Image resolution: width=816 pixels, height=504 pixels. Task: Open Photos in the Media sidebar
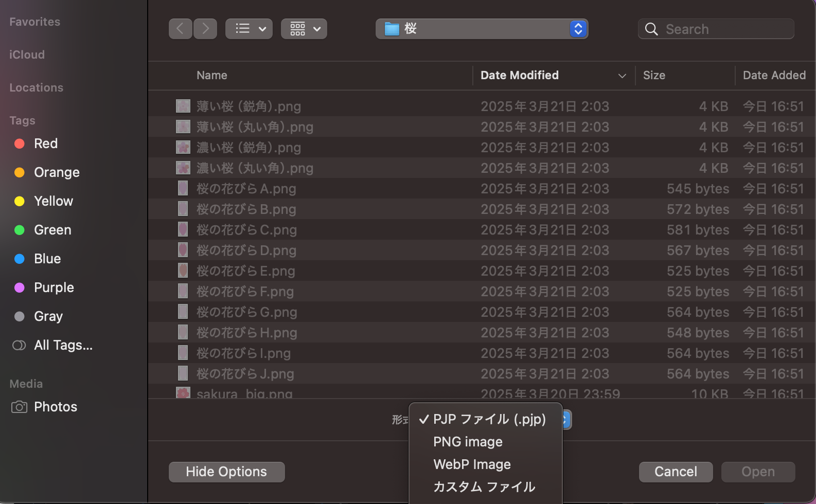(x=55, y=407)
